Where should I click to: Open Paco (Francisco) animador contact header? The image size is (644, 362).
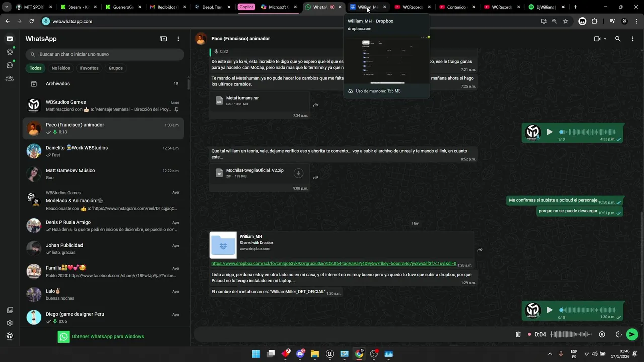point(240,39)
